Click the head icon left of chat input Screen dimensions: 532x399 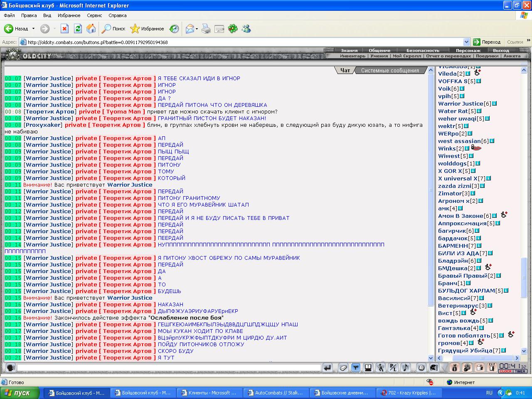pyautogui.click(x=10, y=367)
